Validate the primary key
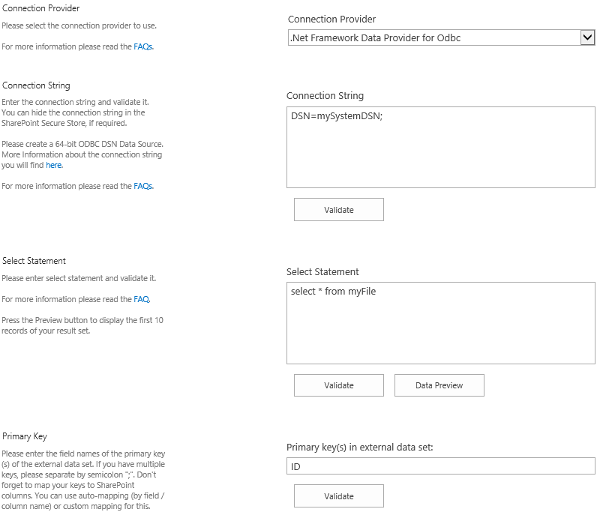The height and width of the screenshot is (512, 600). tap(338, 496)
